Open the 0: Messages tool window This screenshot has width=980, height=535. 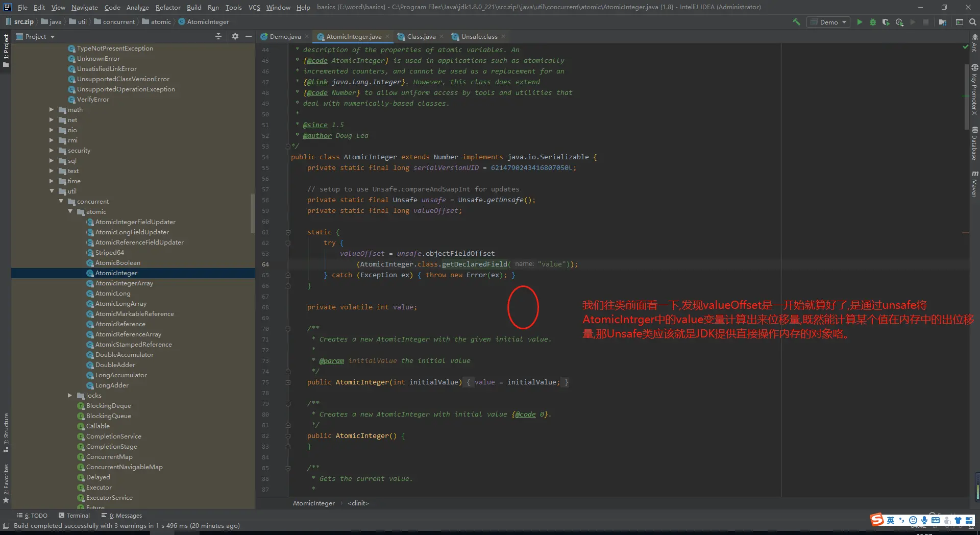[121, 516]
